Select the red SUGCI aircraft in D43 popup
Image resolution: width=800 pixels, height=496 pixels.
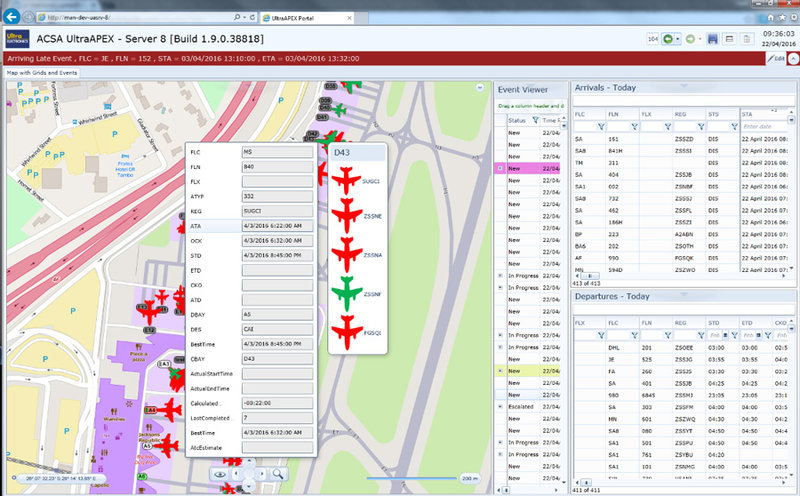point(346,181)
